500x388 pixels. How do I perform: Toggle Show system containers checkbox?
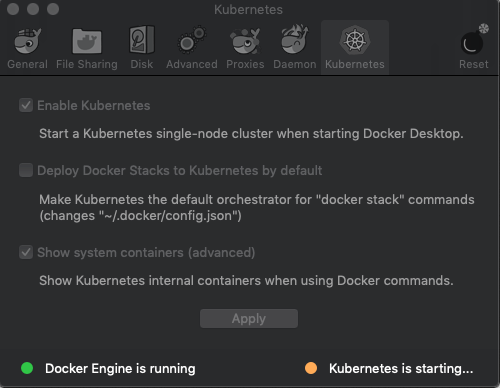(26, 252)
